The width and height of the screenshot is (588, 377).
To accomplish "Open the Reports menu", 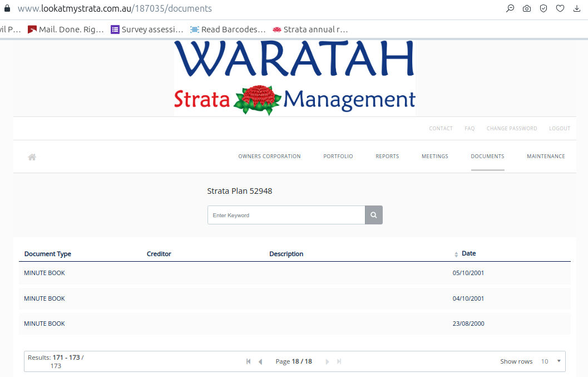I will click(387, 156).
